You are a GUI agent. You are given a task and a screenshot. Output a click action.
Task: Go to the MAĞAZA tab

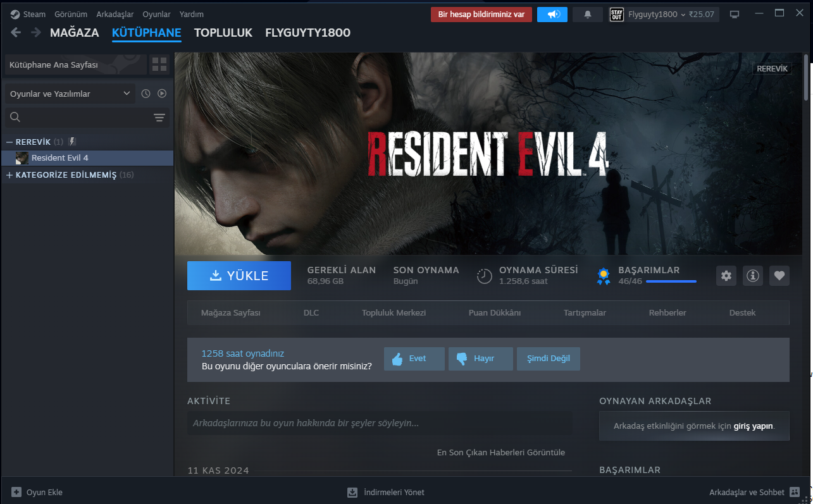point(75,33)
